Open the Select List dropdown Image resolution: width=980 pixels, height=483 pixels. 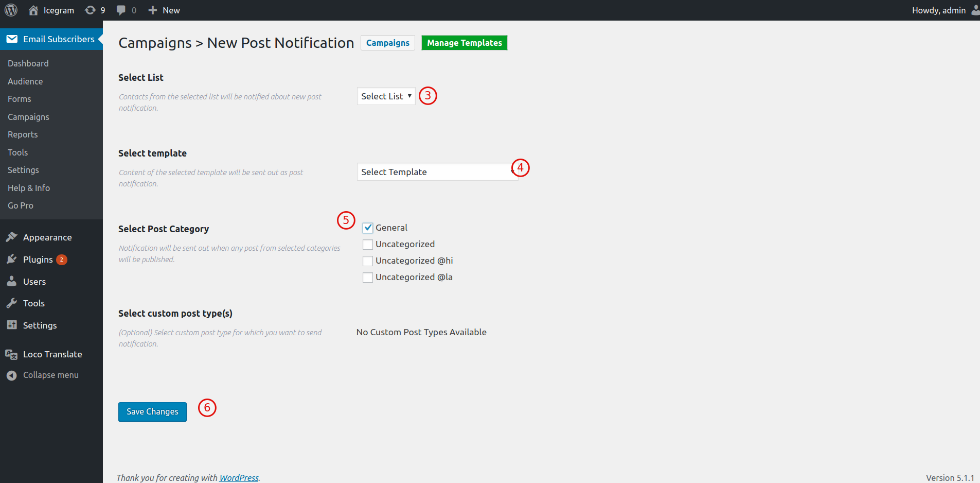coord(386,96)
